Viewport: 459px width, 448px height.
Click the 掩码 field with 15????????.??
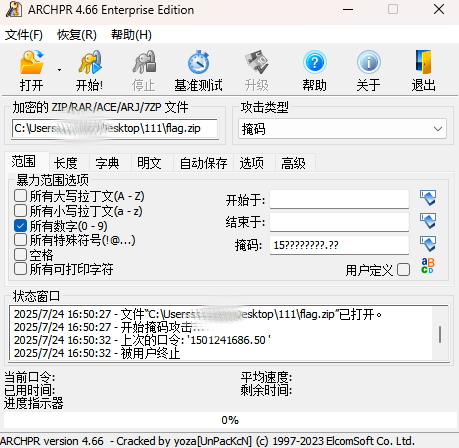coord(339,245)
